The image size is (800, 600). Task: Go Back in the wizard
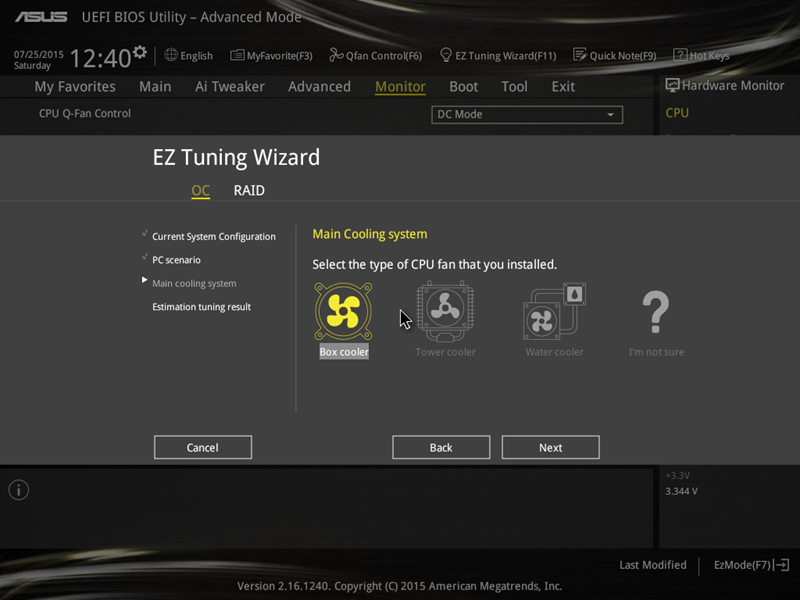(441, 447)
